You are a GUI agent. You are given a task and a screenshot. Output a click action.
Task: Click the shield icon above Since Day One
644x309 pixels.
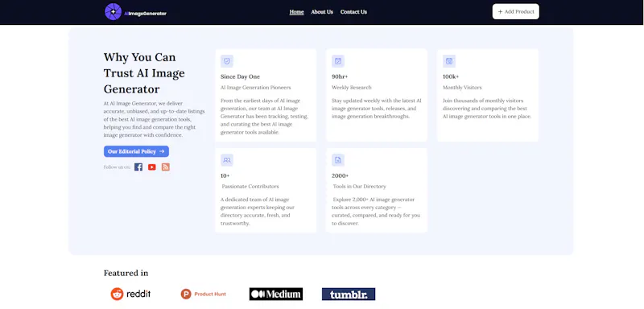click(x=227, y=61)
